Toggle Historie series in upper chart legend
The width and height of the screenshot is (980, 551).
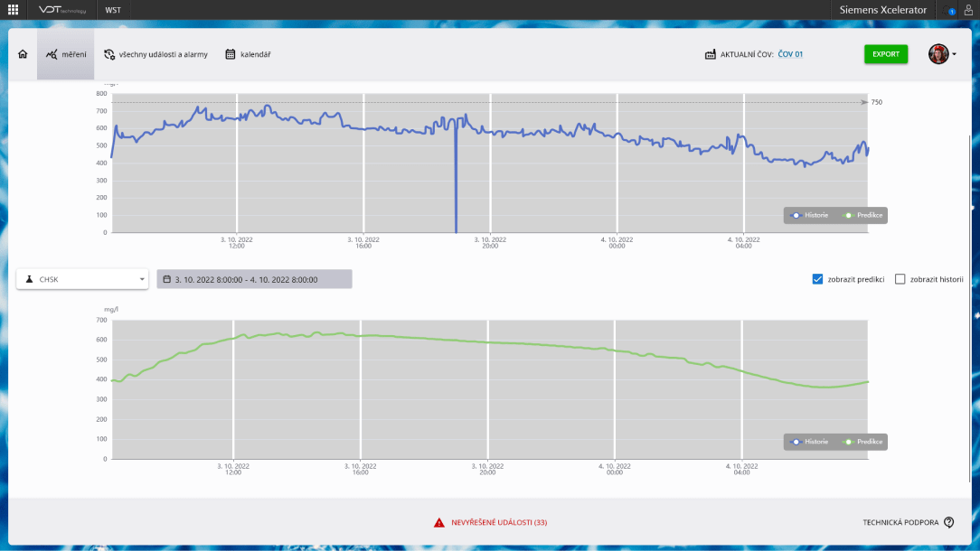810,215
